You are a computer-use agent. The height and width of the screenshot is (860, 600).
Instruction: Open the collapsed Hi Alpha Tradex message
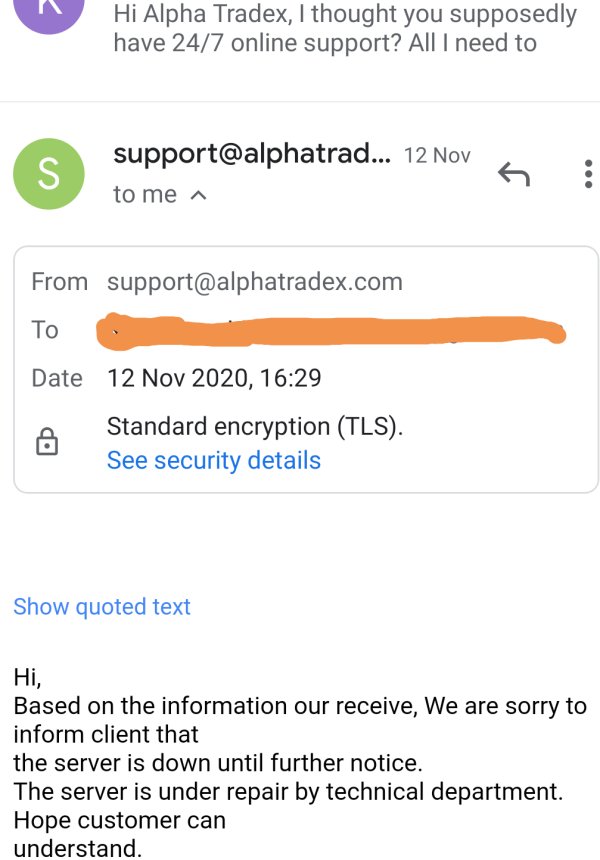tap(346, 29)
